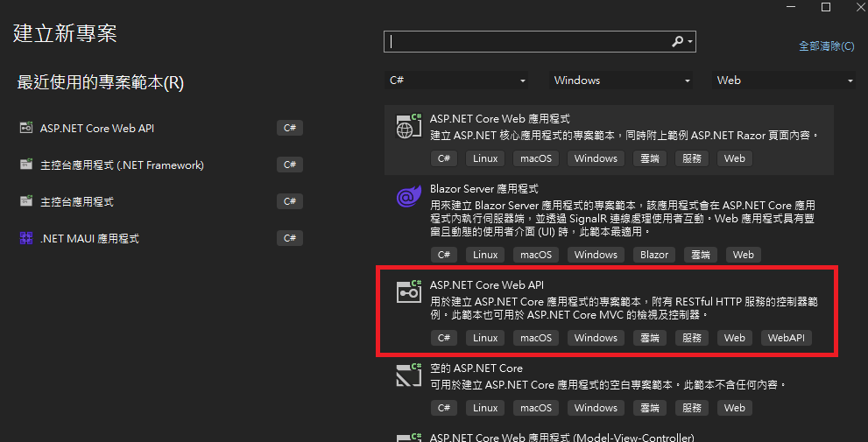Click the Blazor tag on Blazor Server template
The image size is (868, 442).
(654, 255)
